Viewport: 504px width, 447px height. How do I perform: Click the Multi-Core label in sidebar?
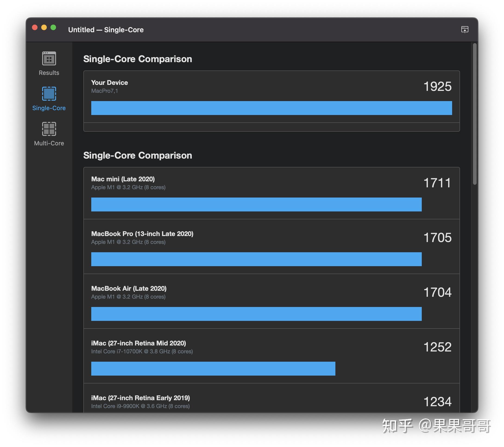click(x=49, y=143)
